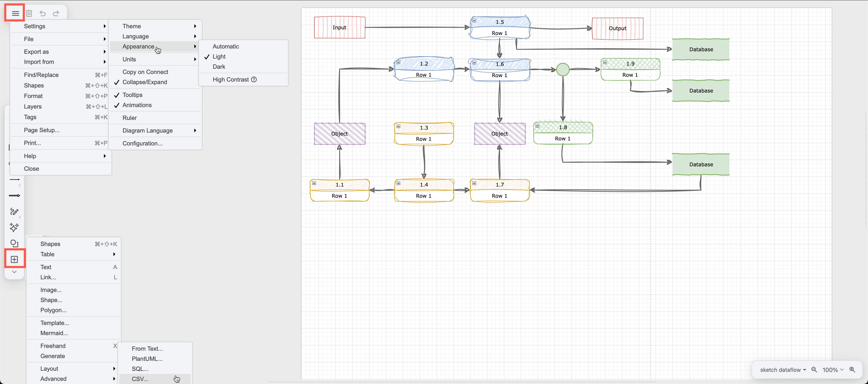Click the insert plus-square icon
The image size is (868, 384).
pyautogui.click(x=15, y=259)
